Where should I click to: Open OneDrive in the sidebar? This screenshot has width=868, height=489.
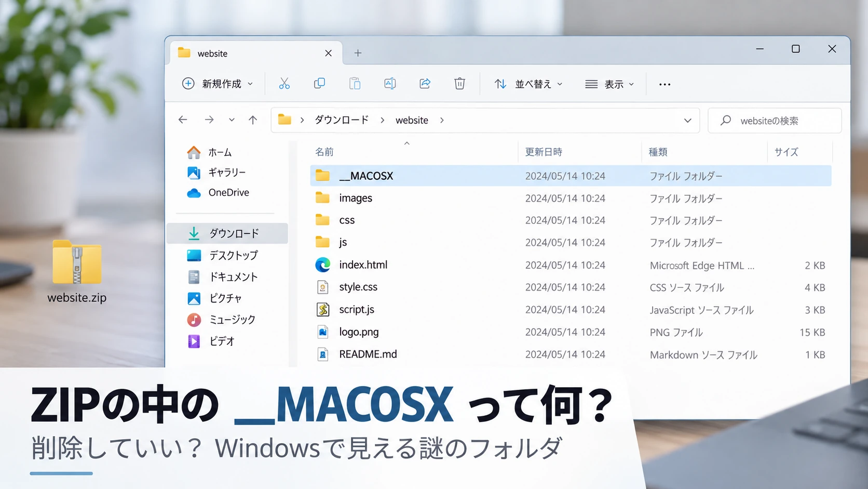click(218, 193)
